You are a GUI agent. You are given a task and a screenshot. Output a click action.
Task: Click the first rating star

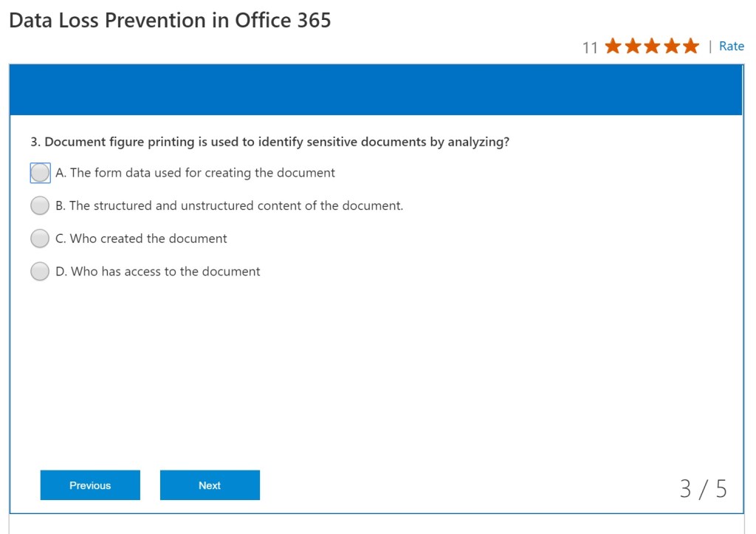(x=613, y=47)
